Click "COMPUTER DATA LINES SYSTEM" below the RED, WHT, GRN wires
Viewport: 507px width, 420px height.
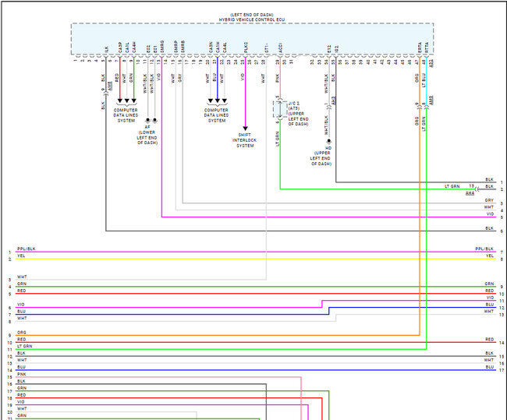point(126,115)
